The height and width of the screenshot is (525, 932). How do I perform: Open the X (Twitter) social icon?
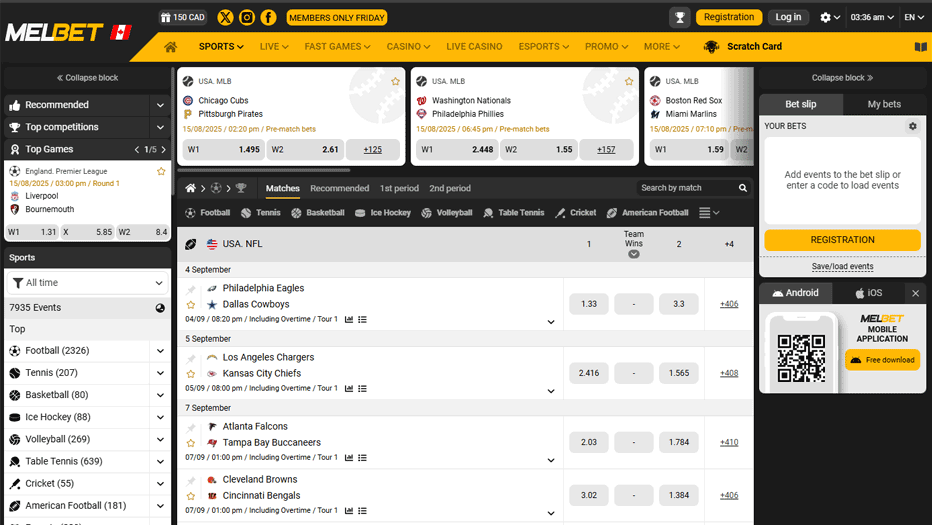click(225, 17)
